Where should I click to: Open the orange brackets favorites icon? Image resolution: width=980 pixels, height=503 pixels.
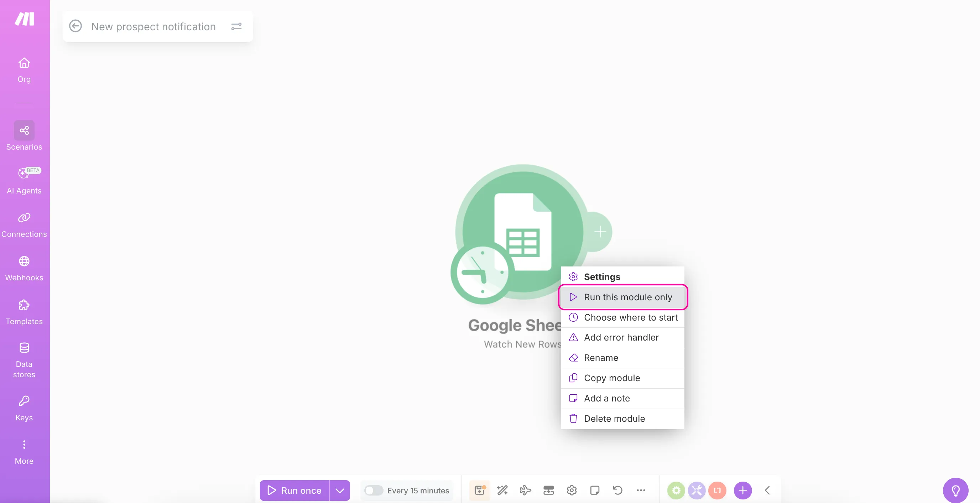pyautogui.click(x=717, y=490)
